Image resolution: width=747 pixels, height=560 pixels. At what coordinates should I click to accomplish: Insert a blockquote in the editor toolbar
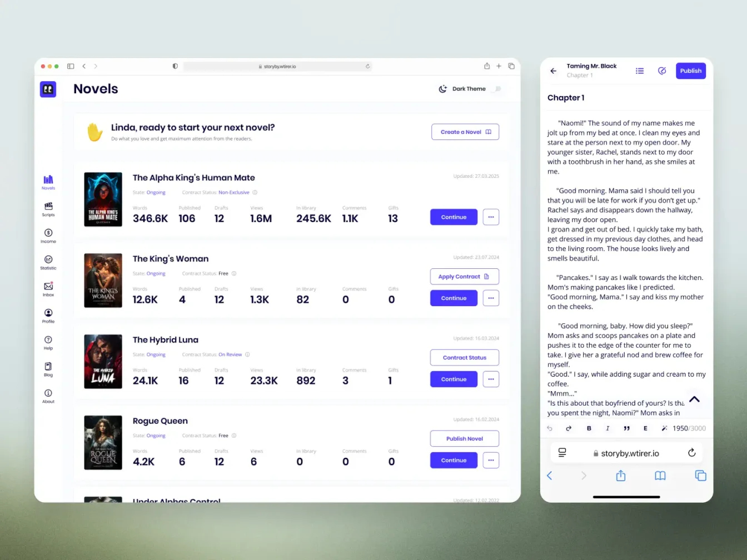tap(626, 428)
